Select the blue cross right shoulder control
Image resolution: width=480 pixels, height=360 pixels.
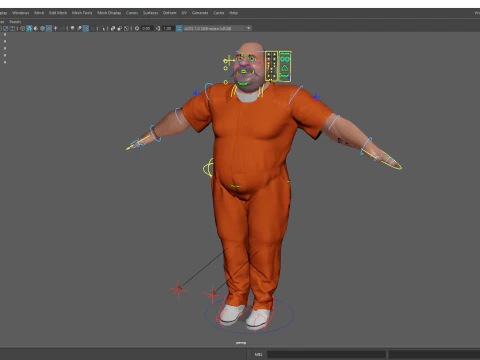(316, 97)
